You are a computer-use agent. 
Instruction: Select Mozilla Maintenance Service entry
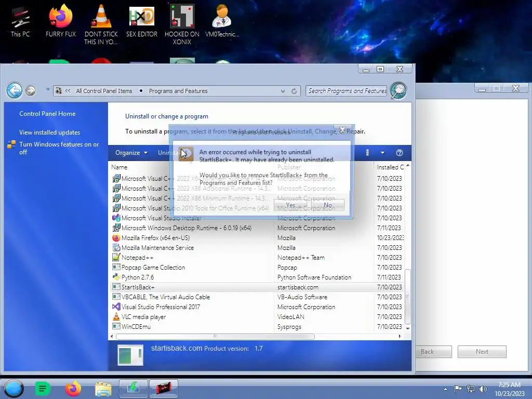tap(257, 248)
